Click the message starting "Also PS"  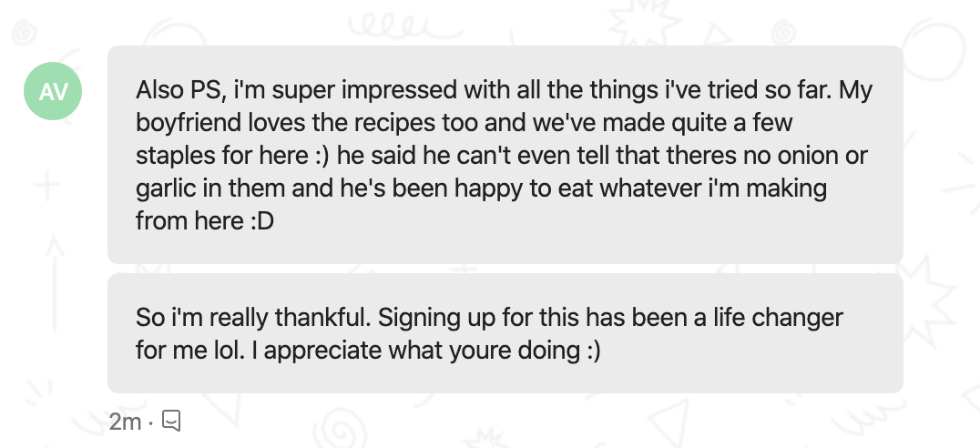[x=505, y=155]
